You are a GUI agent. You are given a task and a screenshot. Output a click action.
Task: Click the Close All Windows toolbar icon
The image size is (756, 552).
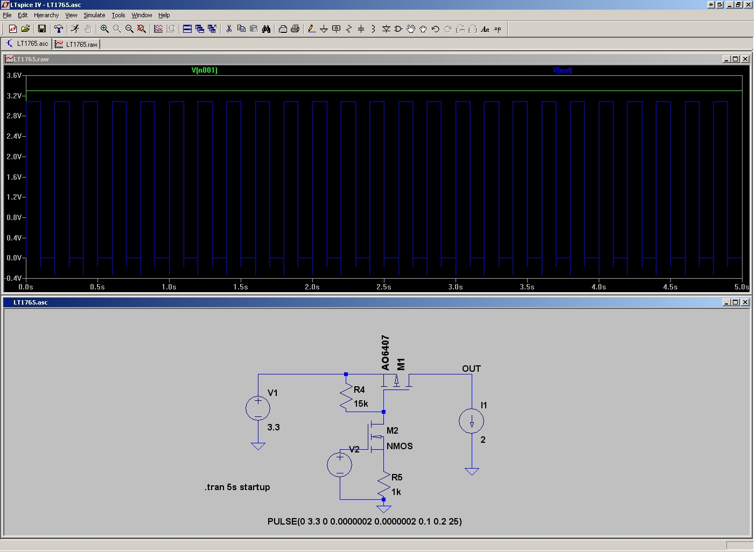click(212, 29)
